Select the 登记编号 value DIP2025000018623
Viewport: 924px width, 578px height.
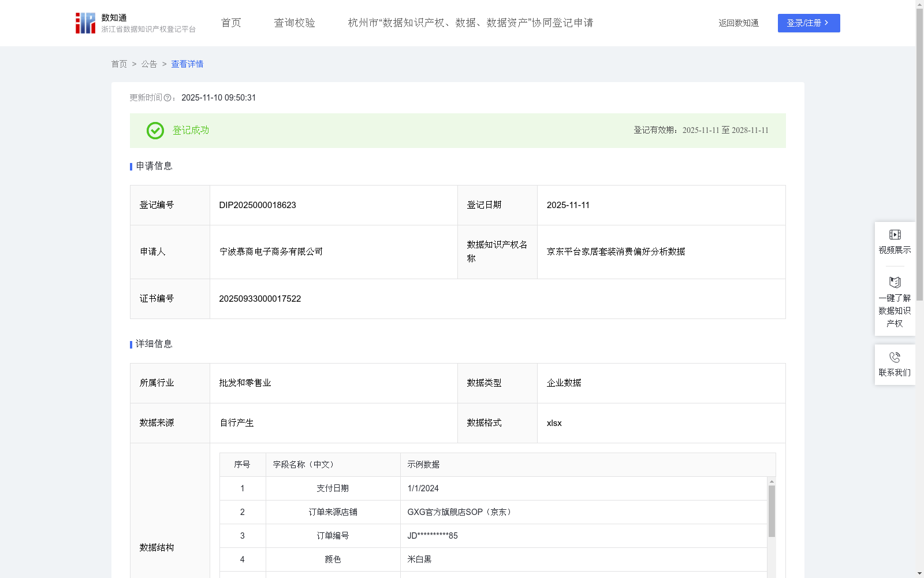tap(257, 205)
